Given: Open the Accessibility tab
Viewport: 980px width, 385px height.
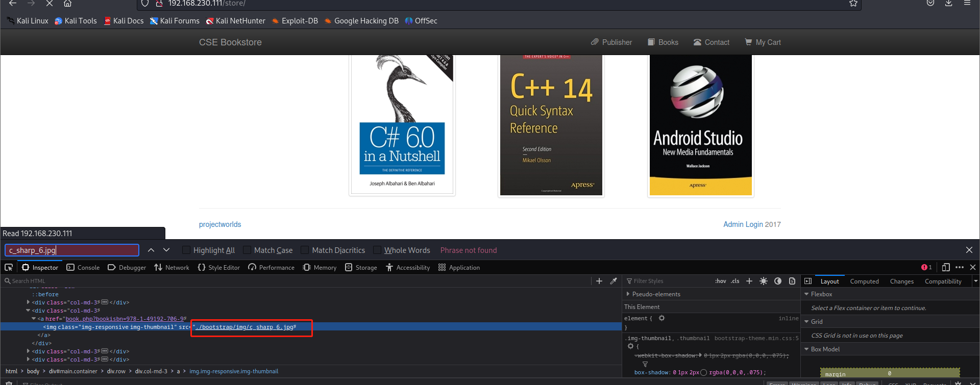Looking at the screenshot, I should 408,267.
